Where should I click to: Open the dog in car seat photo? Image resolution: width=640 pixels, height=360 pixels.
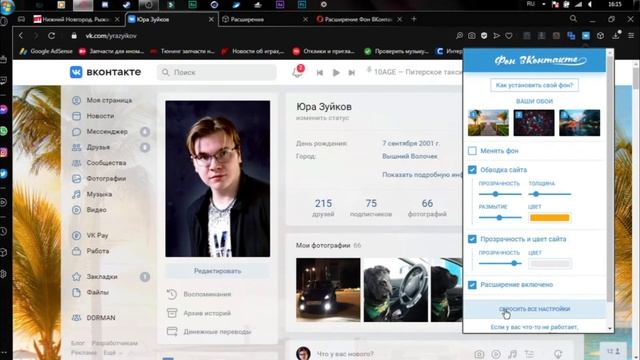(396, 290)
